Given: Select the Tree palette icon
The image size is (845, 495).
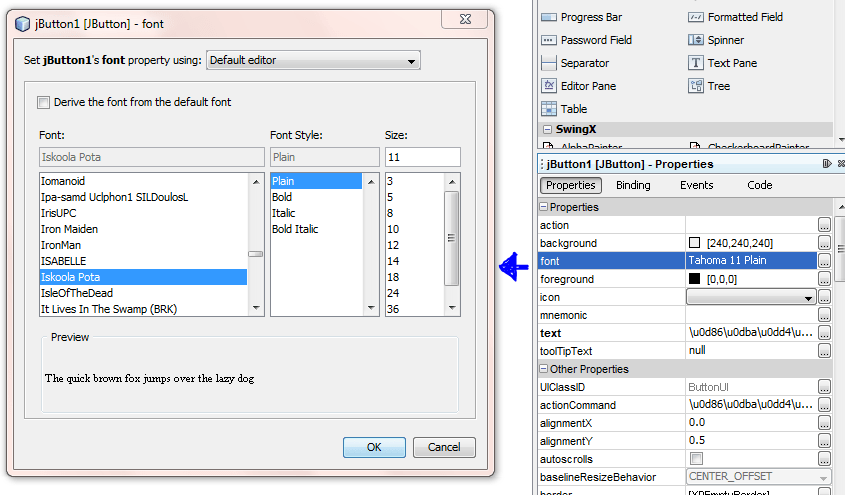Looking at the screenshot, I should click(696, 86).
